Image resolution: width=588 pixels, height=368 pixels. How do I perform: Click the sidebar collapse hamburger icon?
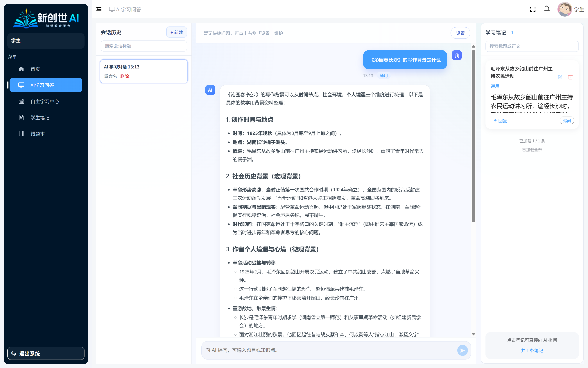[x=99, y=9]
